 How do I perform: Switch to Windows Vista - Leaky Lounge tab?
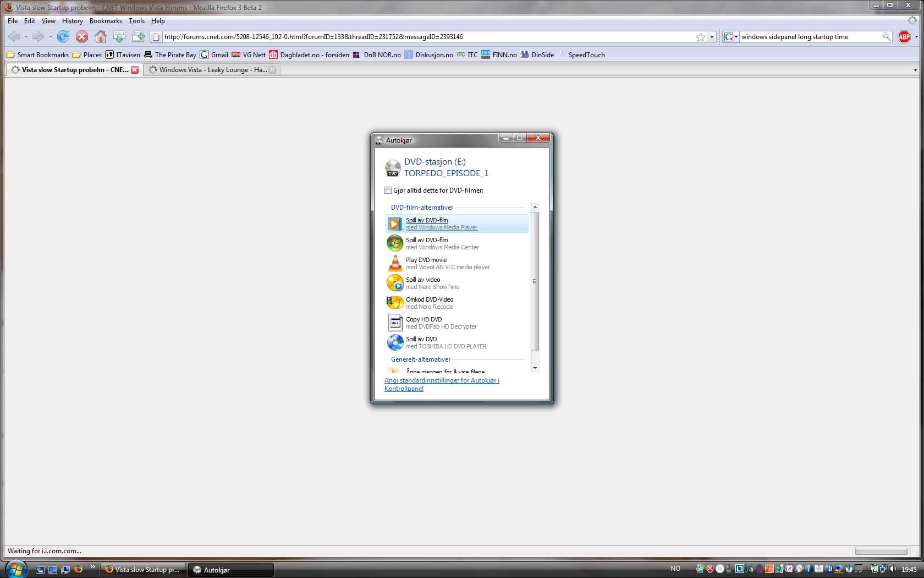pyautogui.click(x=212, y=70)
